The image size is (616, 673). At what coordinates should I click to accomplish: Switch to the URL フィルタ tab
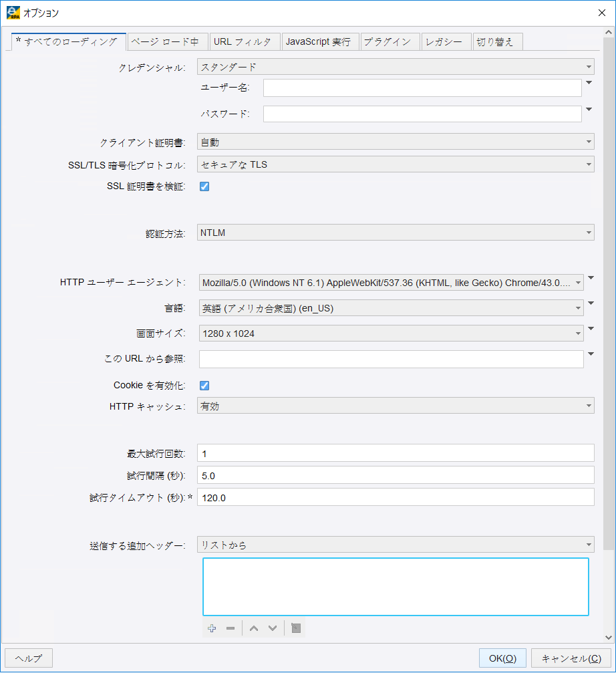[x=245, y=41]
